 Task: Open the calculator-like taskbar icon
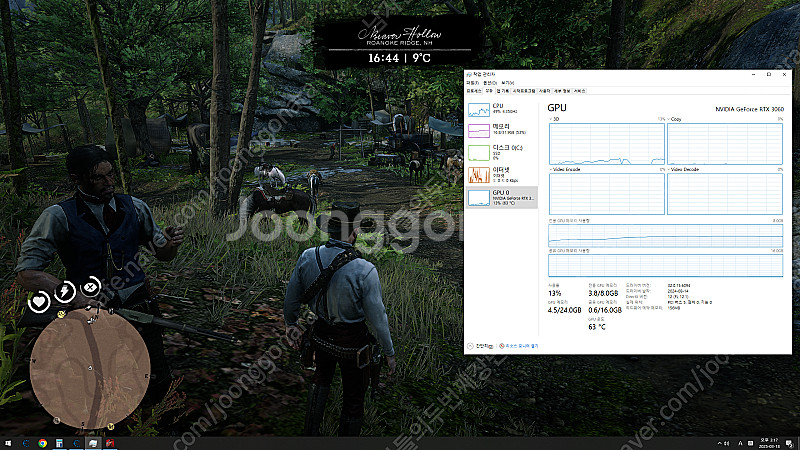pos(59,443)
